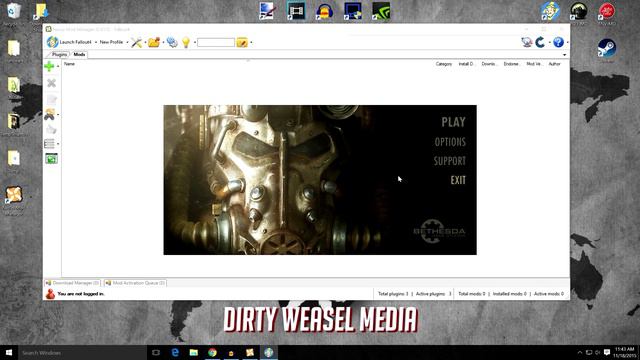Image resolution: width=640 pixels, height=360 pixels.
Task: Expand the dropdown beside the folder icon
Action: coord(163,42)
